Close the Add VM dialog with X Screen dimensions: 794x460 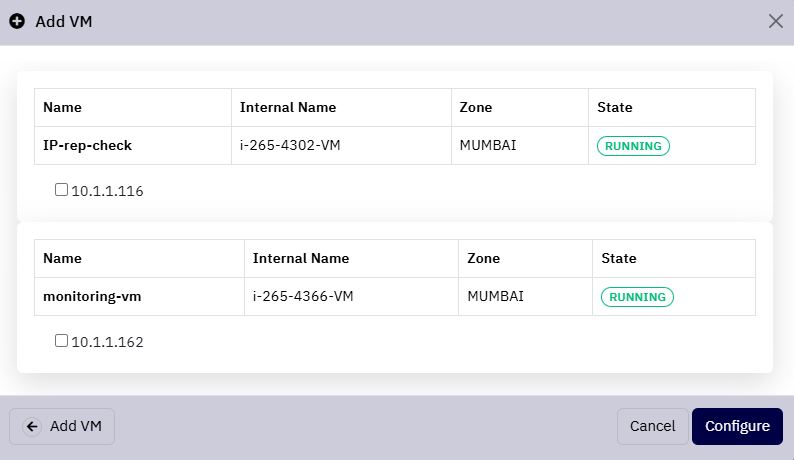pos(775,21)
